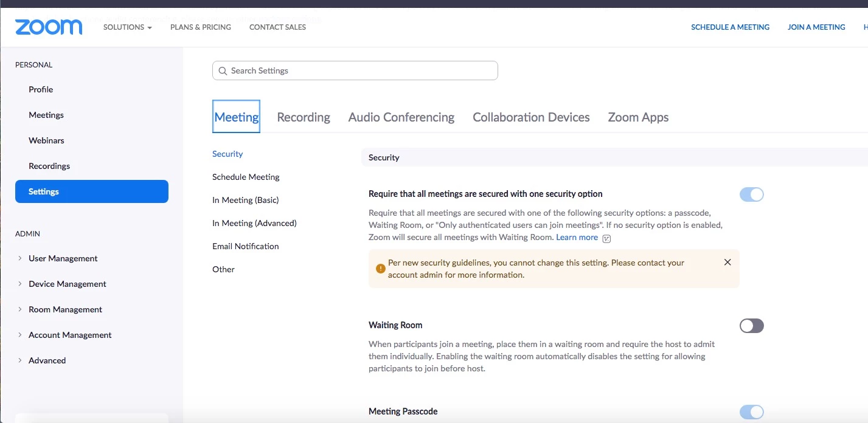This screenshot has width=868, height=423.
Task: Switch to the Recording tab
Action: pos(304,117)
